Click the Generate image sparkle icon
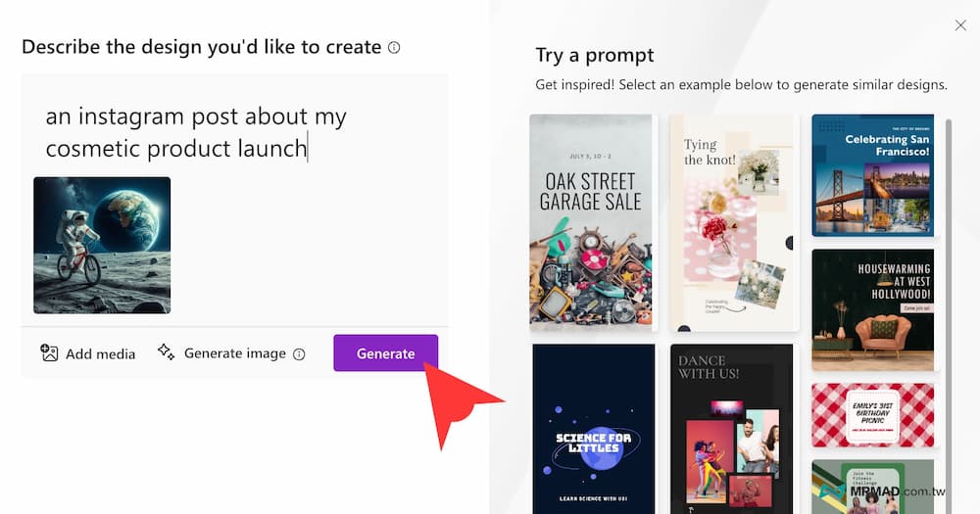This screenshot has height=514, width=980. coord(167,352)
